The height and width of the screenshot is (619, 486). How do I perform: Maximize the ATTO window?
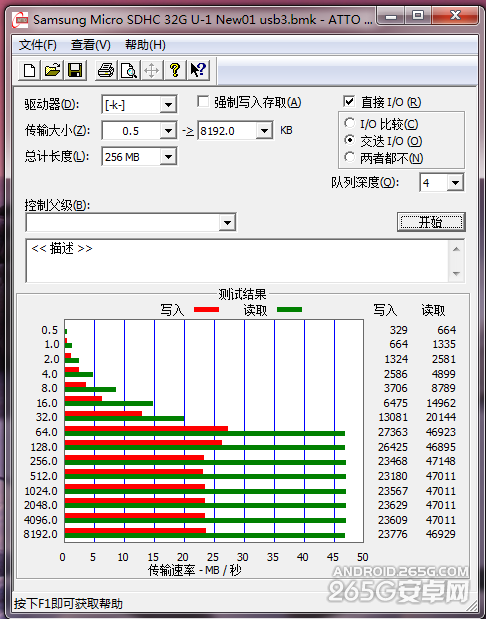tap(418, 16)
